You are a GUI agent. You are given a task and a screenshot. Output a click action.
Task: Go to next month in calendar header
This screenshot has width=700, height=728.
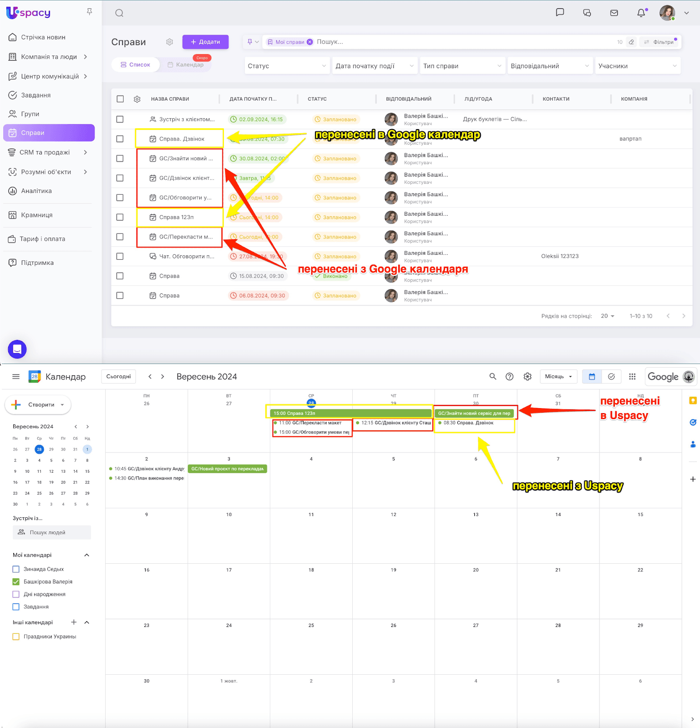click(x=162, y=377)
